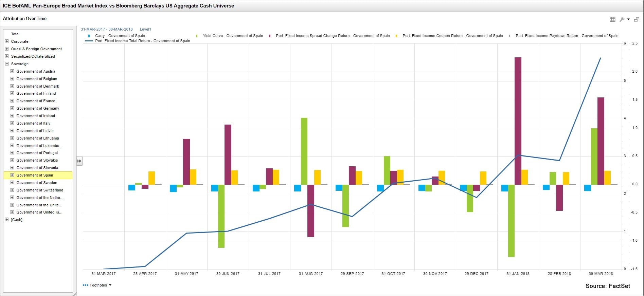Image resolution: width=644 pixels, height=296 pixels.
Task: Select Government of Germany in tree
Action: 38,108
